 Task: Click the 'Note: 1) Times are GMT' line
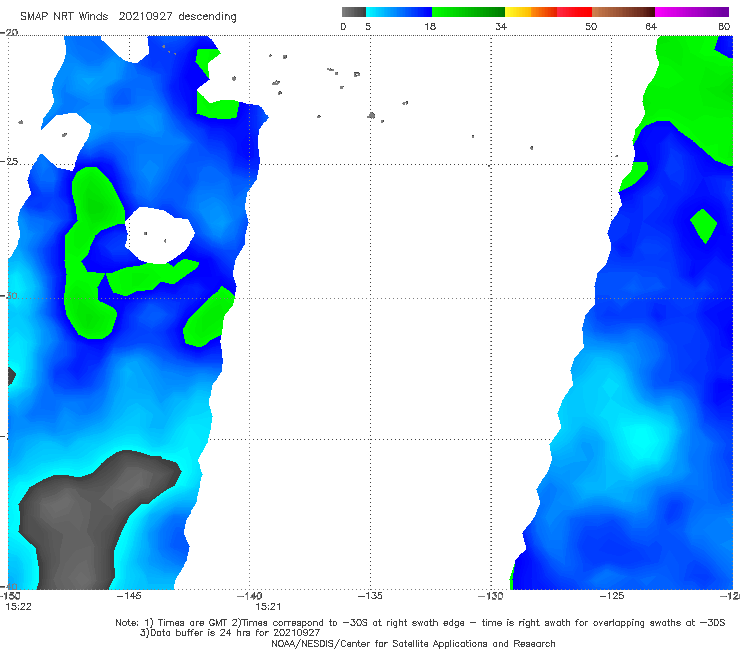pyautogui.click(x=420, y=623)
